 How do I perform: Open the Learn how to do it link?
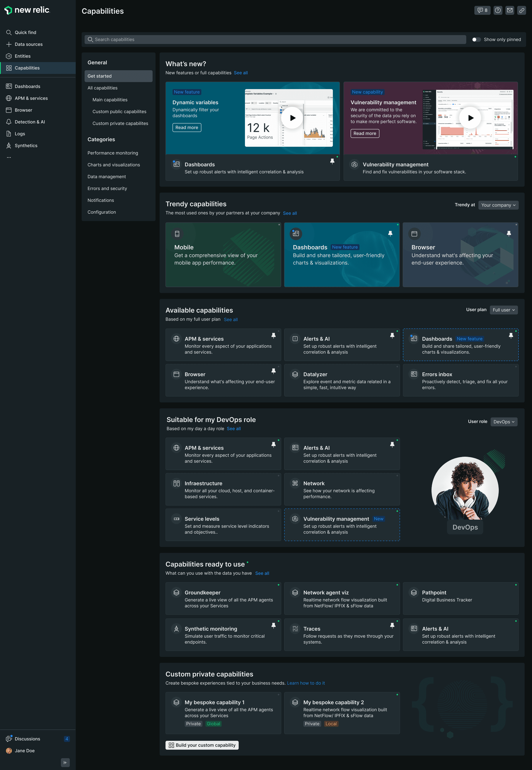(306, 683)
